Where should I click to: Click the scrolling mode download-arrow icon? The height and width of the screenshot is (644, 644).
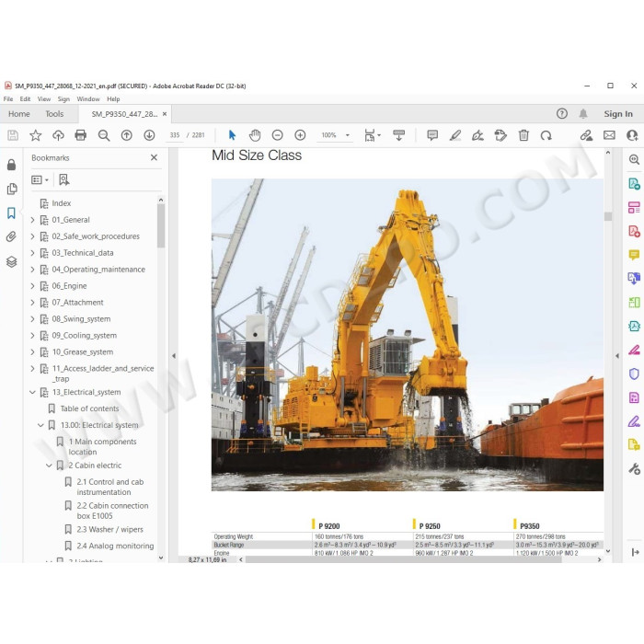tap(398, 135)
